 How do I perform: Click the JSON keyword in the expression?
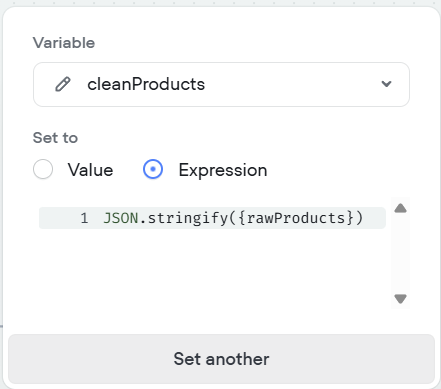point(121,218)
